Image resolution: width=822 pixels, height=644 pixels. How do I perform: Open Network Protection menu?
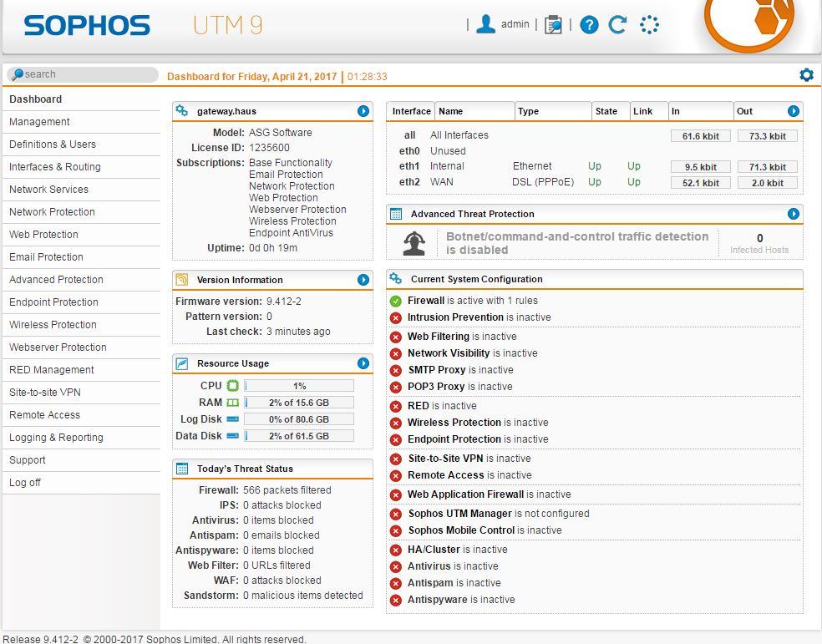click(x=81, y=211)
